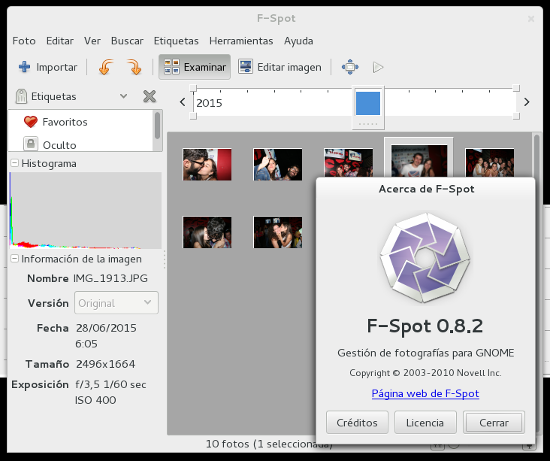Click the Copyright 2003-2010 Novell line

(x=425, y=373)
